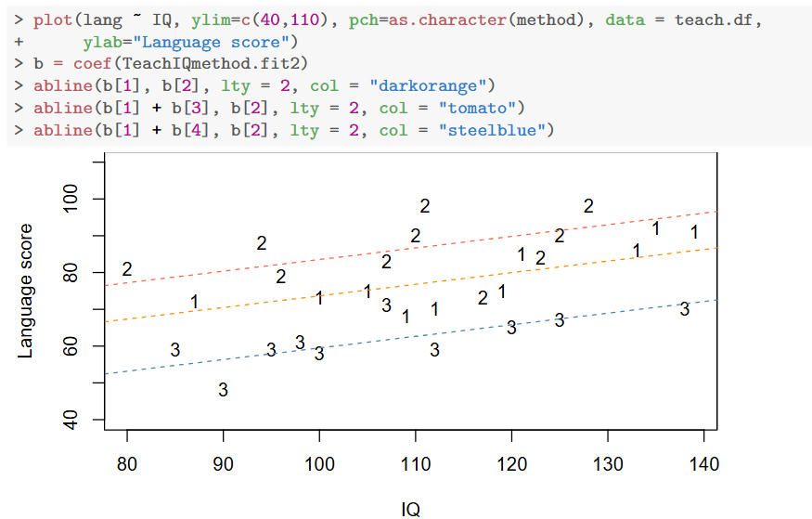Click the IQ x-axis title below plot
The image size is (812, 519).
[410, 508]
